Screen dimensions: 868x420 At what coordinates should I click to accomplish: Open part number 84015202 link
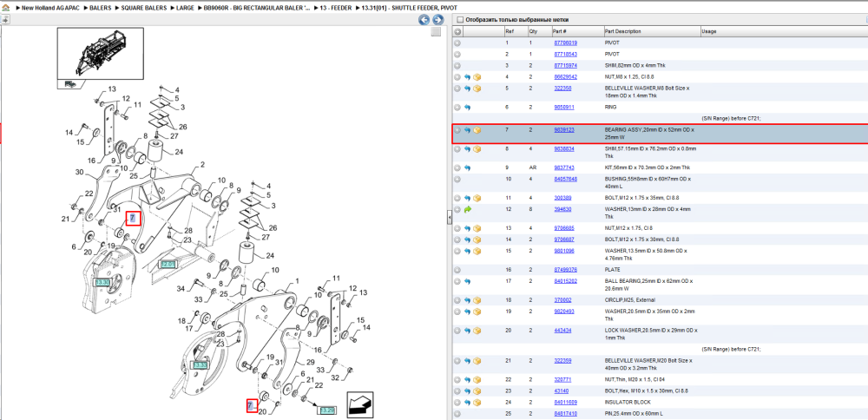(565, 282)
